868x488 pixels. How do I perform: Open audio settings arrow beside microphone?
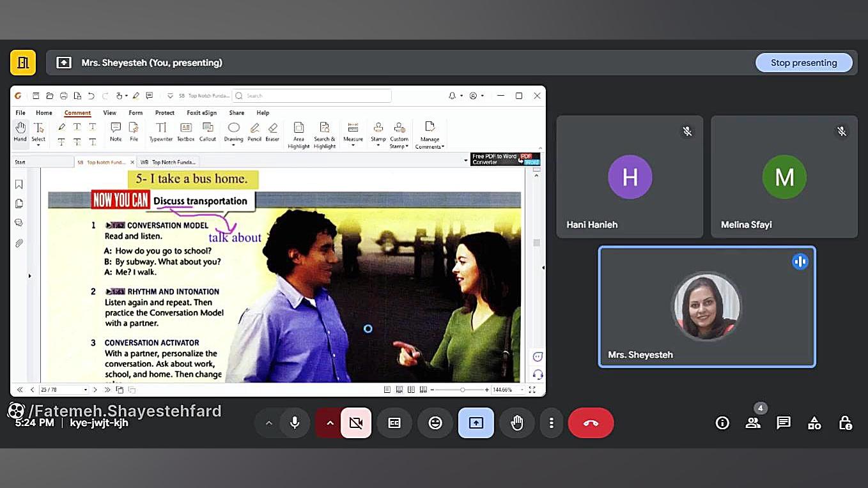pos(269,423)
